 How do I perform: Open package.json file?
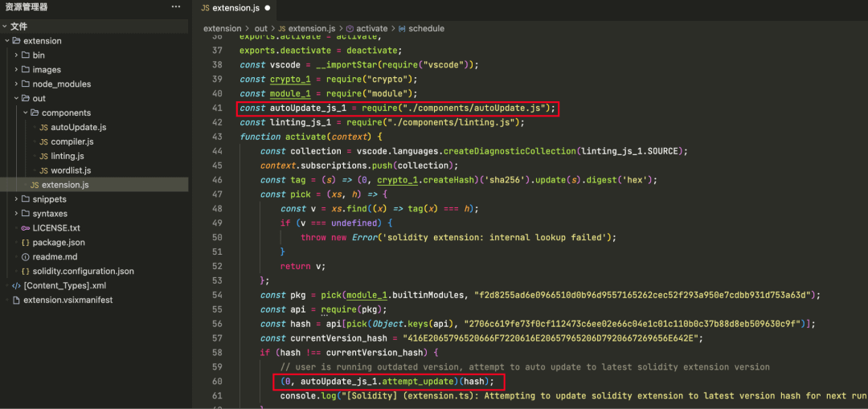tap(59, 243)
